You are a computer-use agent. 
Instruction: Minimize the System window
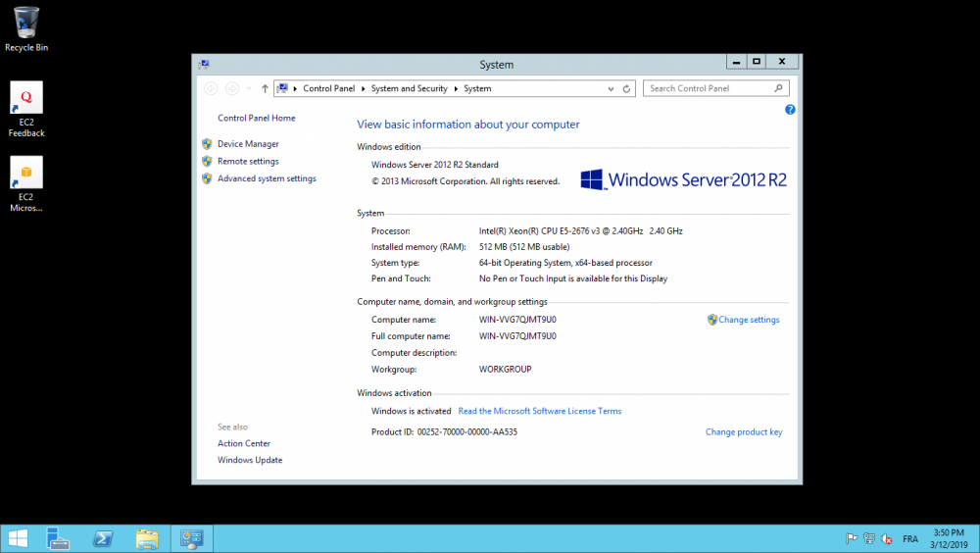[x=736, y=62]
